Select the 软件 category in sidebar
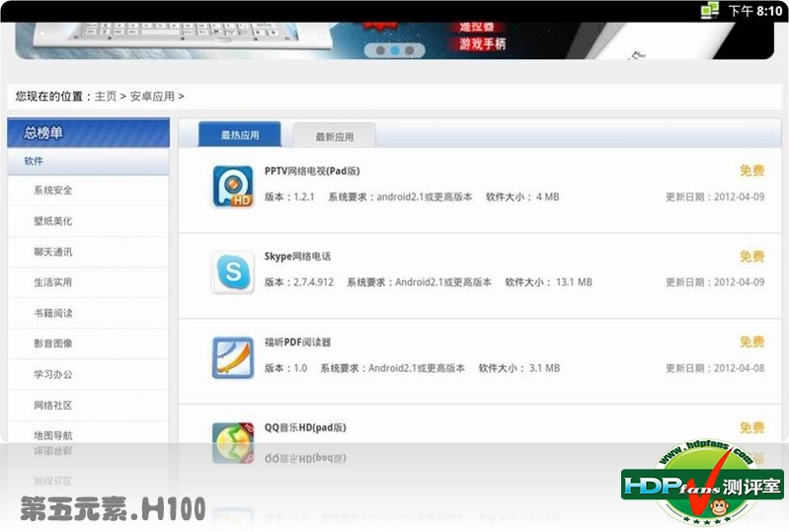Image resolution: width=789 pixels, height=532 pixels. point(89,162)
